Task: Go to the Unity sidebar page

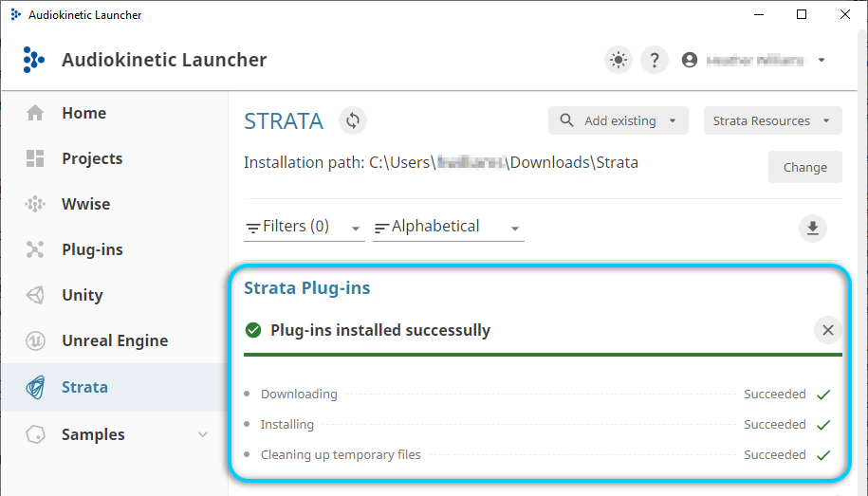Action: click(x=82, y=295)
